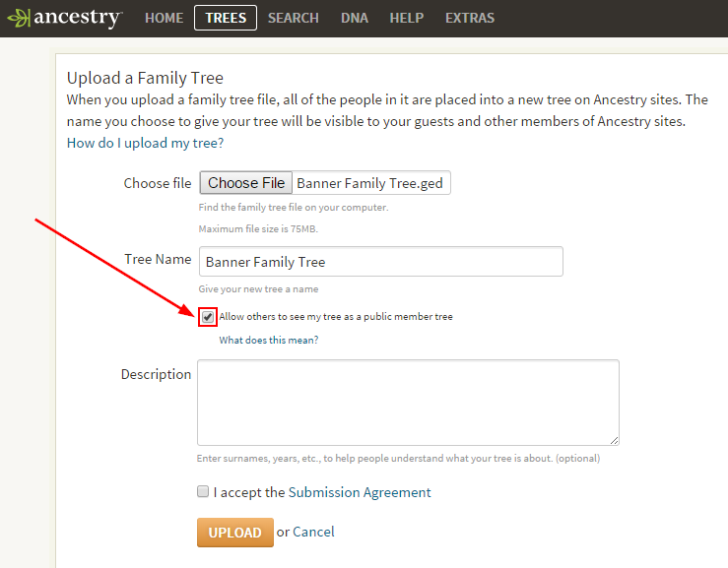Click the selected filename Banner Family Tree.ged
This screenshot has height=568, width=728.
[x=369, y=183]
